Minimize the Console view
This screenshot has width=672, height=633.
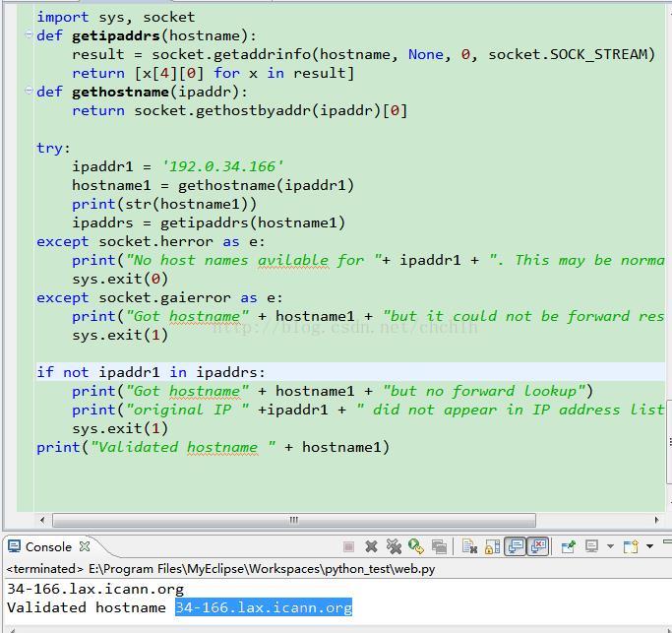click(667, 541)
